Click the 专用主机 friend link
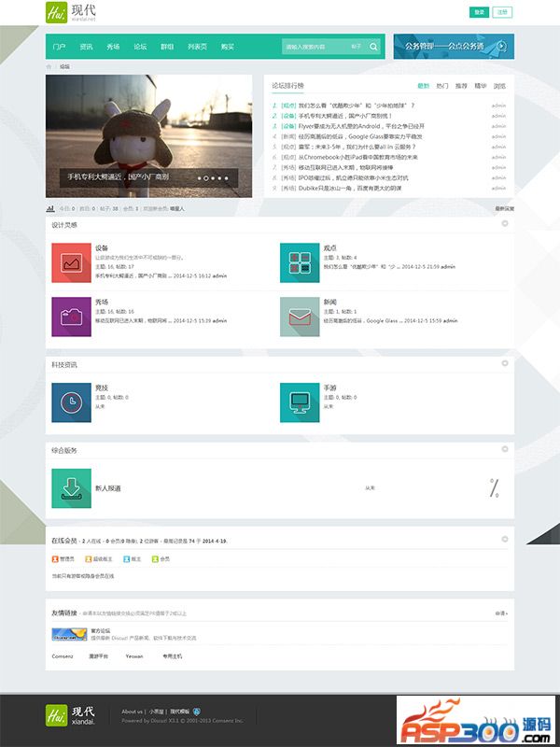The image size is (560, 747). tap(172, 656)
